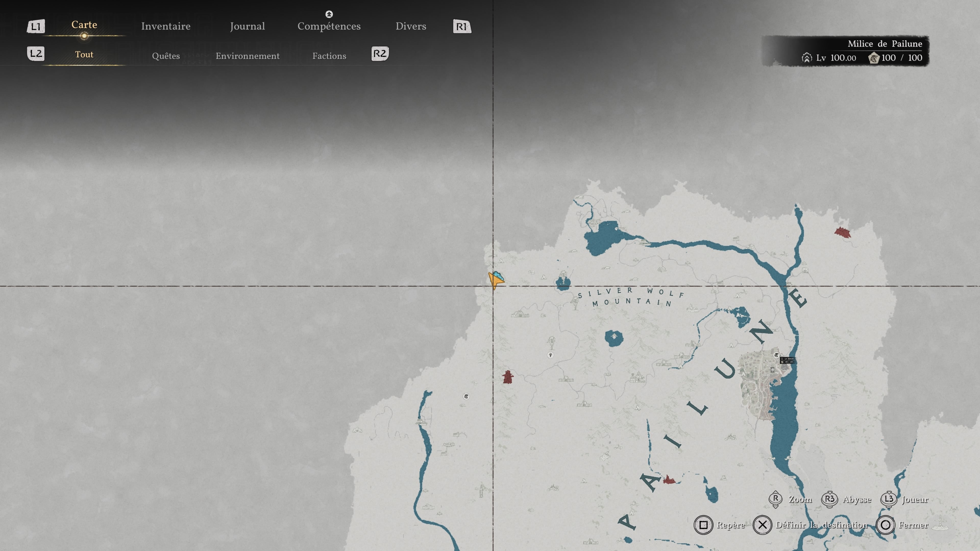
Task: Click the L2 previous-filter button icon
Action: [x=36, y=54]
